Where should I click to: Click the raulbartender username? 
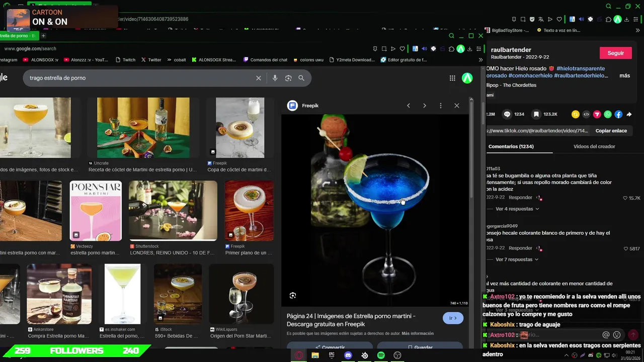point(511,50)
